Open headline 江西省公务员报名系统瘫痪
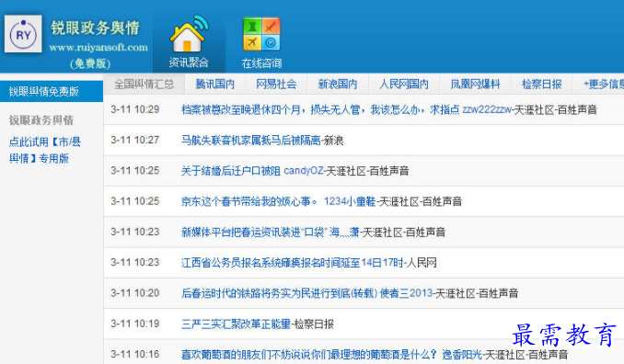The width and height of the screenshot is (624, 364). (293, 263)
